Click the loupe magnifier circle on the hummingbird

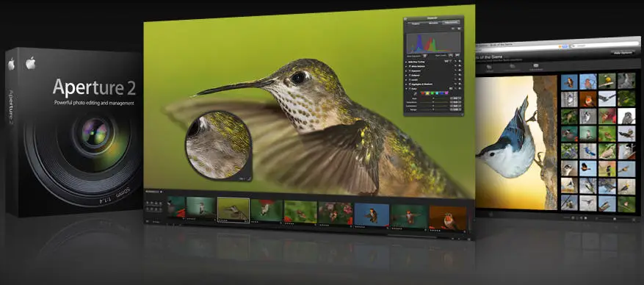218,145
